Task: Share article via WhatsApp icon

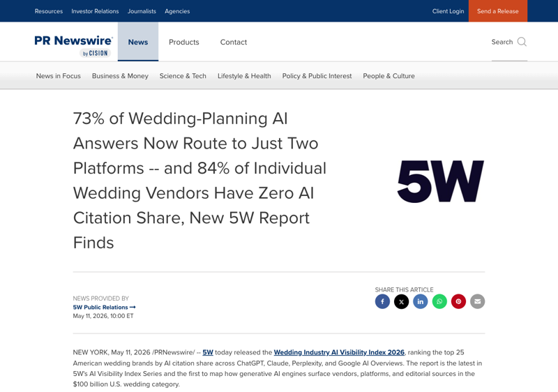Action: tap(439, 301)
